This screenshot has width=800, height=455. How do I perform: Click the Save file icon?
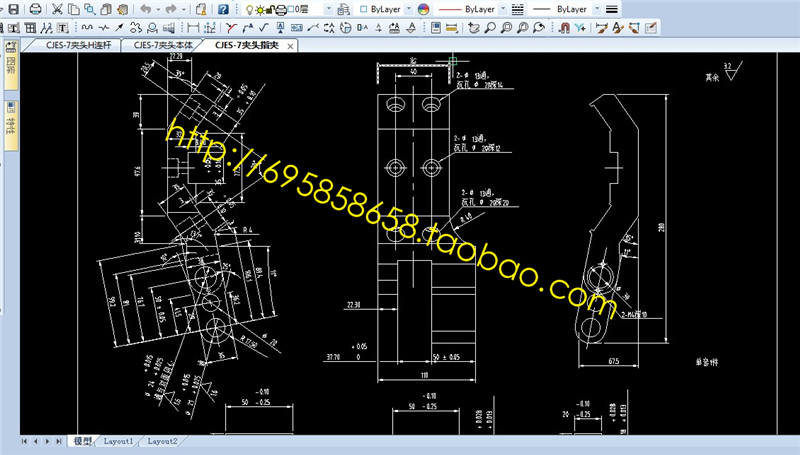[x=13, y=9]
